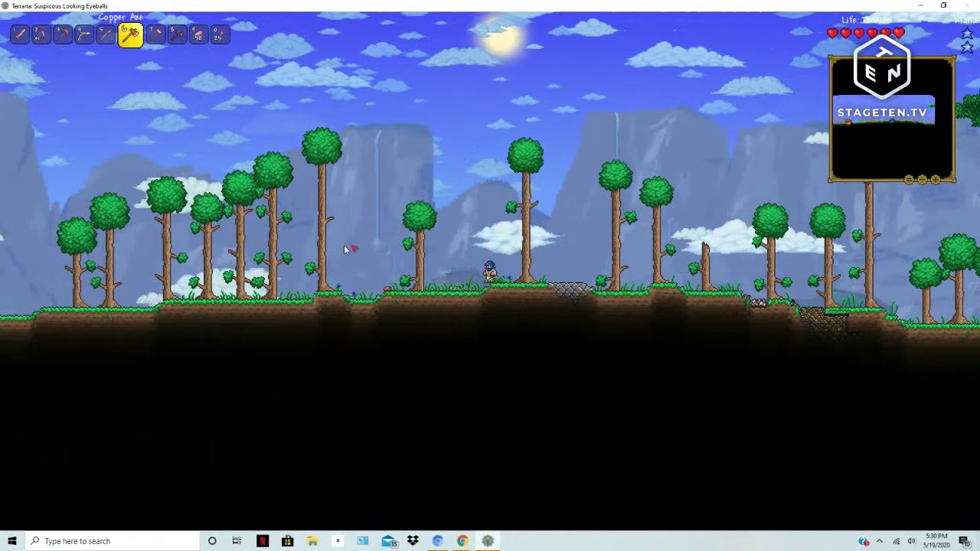Open Microsoft Store from the taskbar
The width and height of the screenshot is (980, 551).
click(x=287, y=541)
